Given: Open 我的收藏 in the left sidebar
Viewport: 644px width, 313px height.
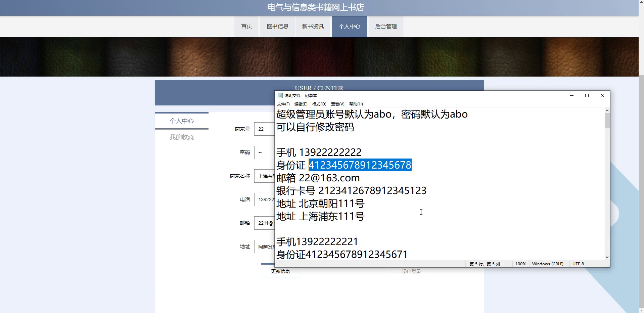Looking at the screenshot, I should pyautogui.click(x=182, y=137).
